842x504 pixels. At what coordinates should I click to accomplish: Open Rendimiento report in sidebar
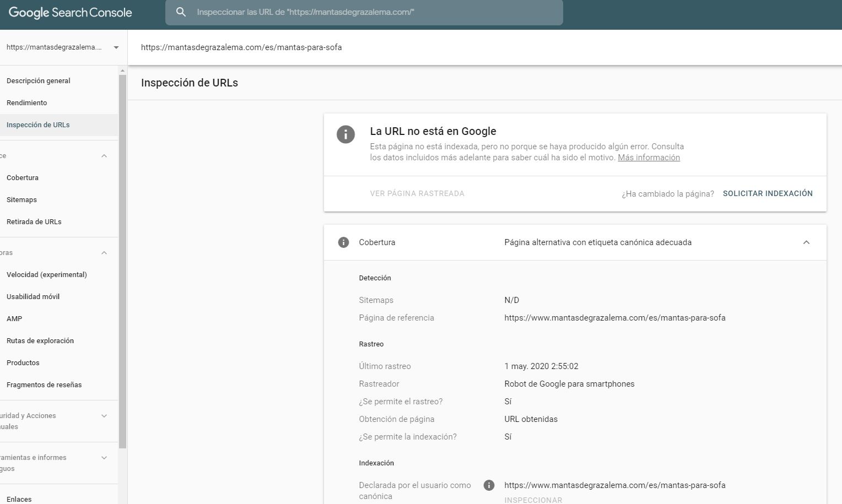(27, 103)
